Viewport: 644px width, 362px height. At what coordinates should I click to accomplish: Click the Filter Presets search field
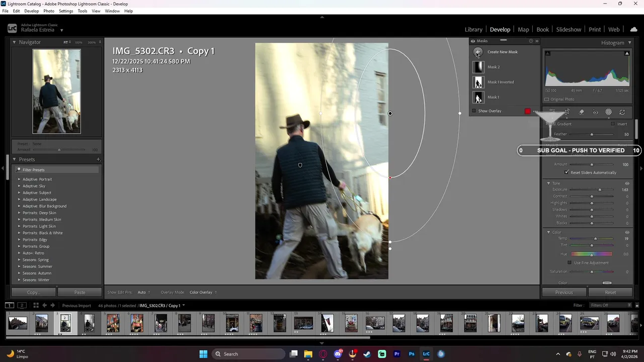click(56, 170)
